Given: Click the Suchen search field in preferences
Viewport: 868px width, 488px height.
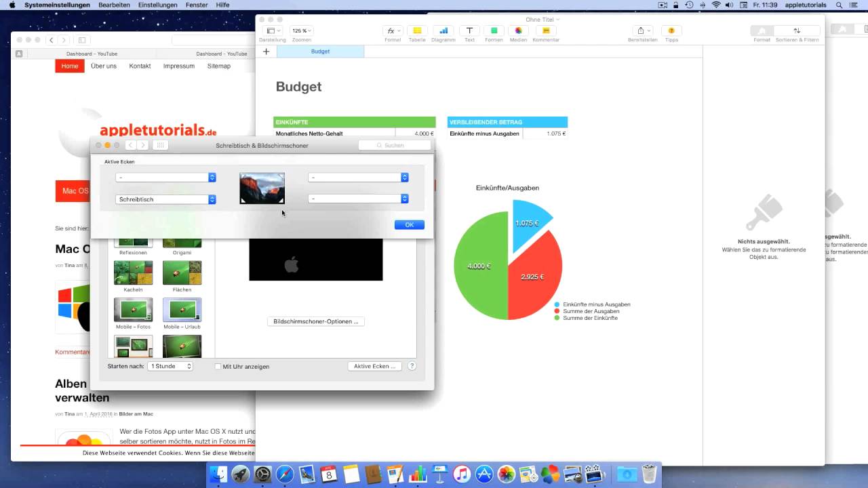Looking at the screenshot, I should pos(395,145).
